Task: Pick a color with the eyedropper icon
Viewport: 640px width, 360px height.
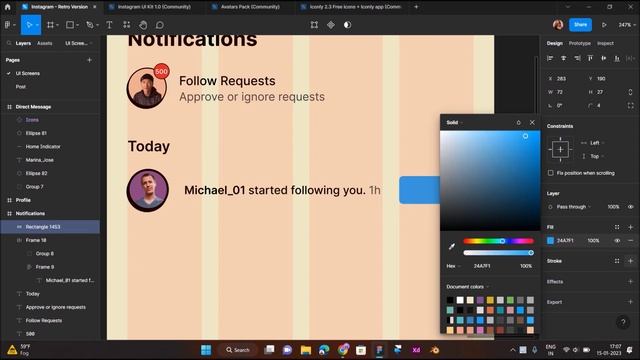Action: (451, 246)
